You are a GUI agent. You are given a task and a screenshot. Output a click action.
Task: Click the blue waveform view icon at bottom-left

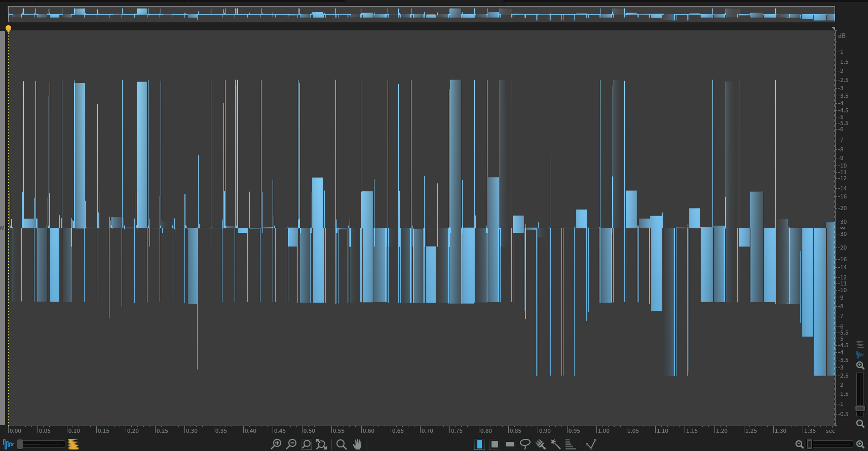(8, 444)
